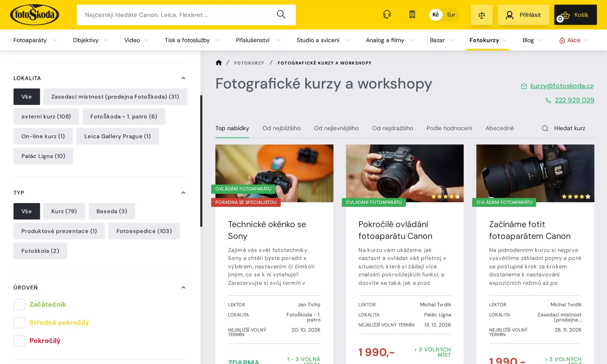Collapse the Úroveň filter section
The image size is (607, 364).
(x=183, y=288)
